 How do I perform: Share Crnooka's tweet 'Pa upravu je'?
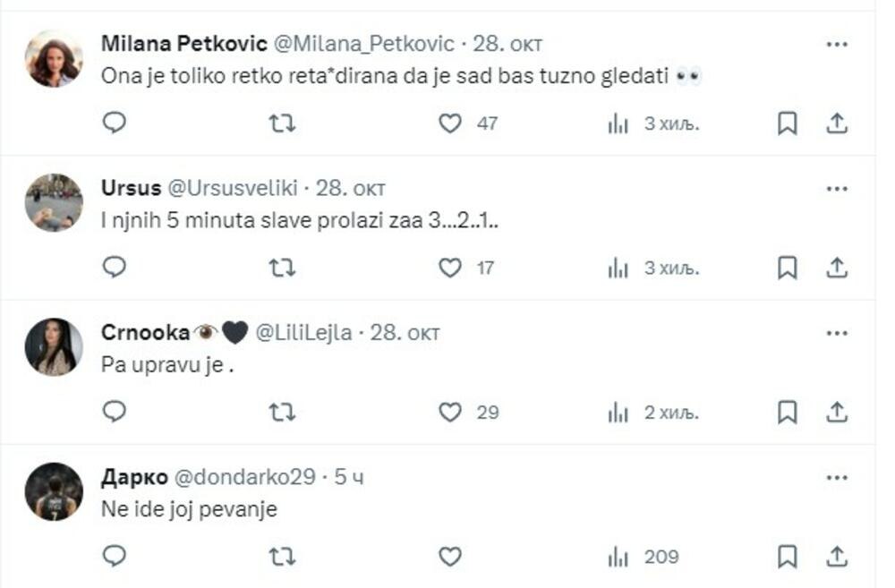pos(838,413)
